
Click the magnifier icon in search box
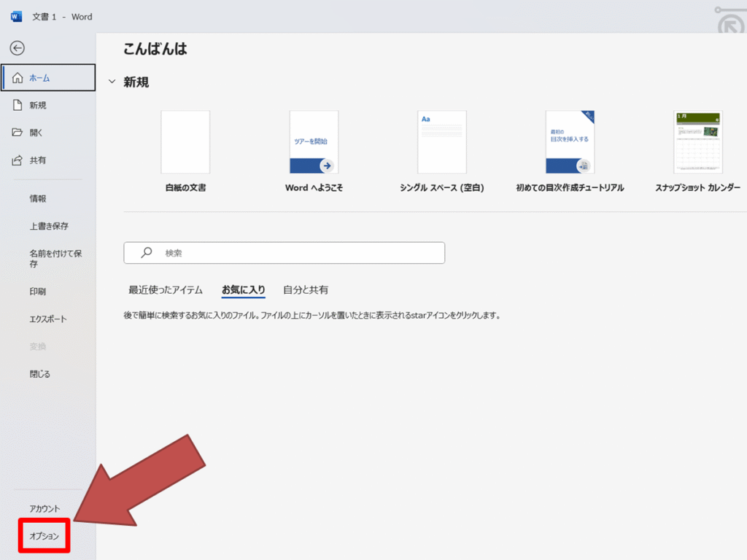146,252
